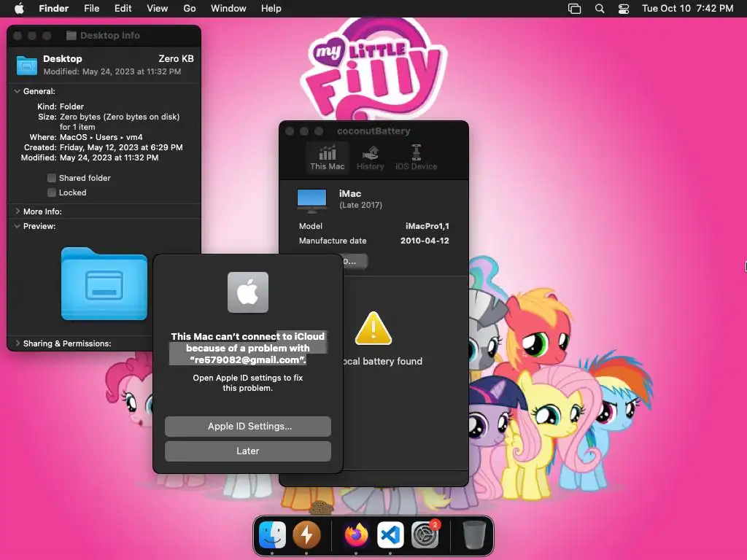
Task: Click the "(Late 2017)" text
Action: [x=360, y=205]
